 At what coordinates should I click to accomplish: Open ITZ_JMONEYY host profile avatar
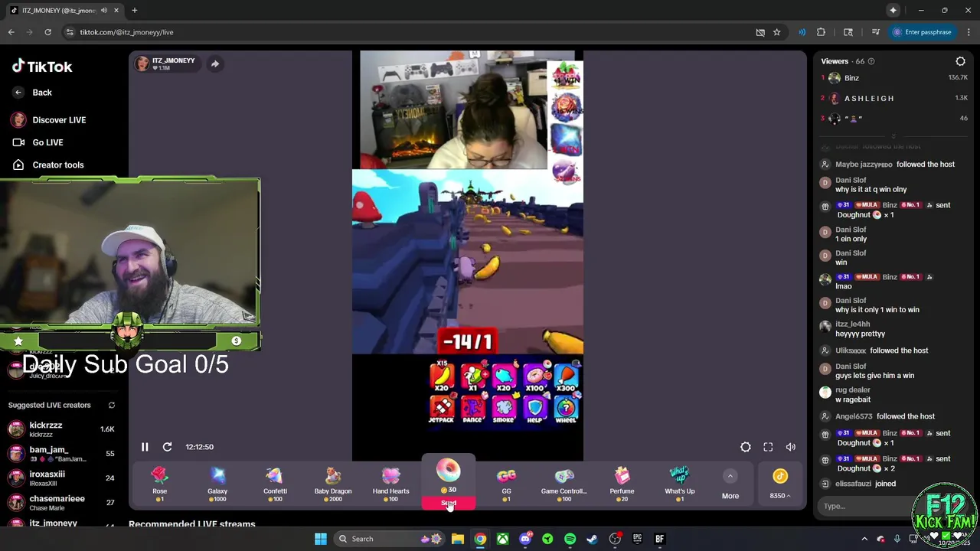click(142, 64)
